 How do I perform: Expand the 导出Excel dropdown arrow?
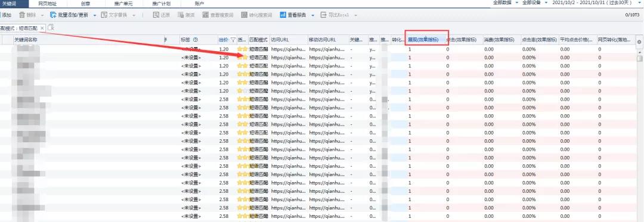coord(355,15)
